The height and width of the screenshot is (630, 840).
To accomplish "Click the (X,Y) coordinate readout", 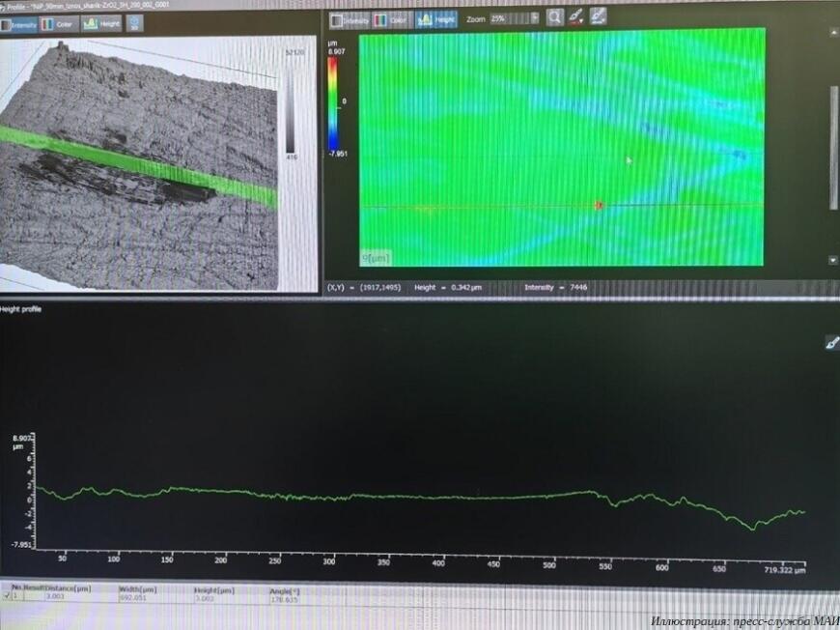I will click(x=364, y=287).
